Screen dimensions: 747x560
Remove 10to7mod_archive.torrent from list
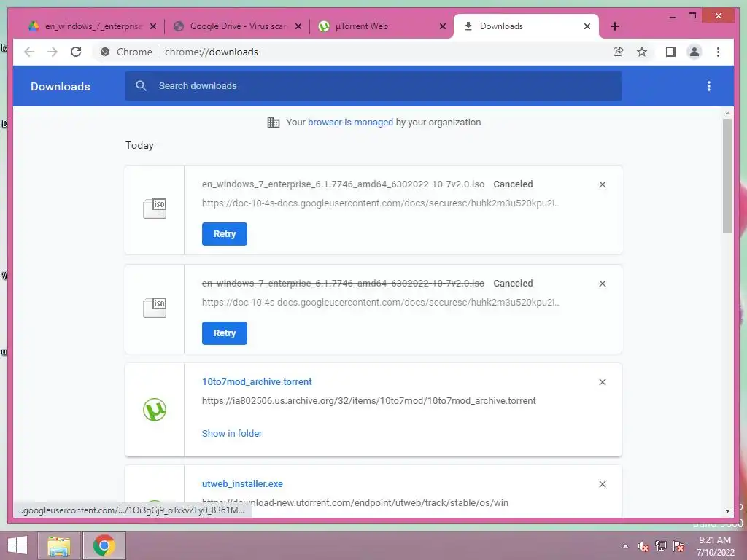(602, 382)
